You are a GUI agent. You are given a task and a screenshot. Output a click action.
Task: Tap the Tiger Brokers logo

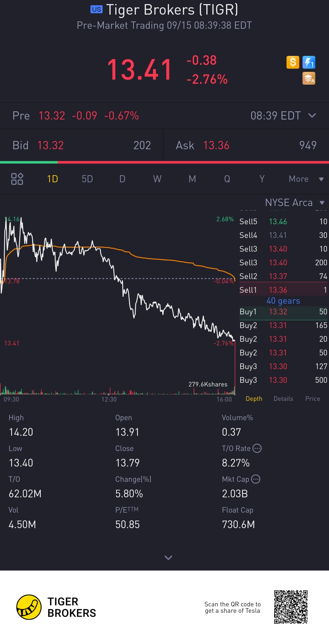(x=56, y=607)
